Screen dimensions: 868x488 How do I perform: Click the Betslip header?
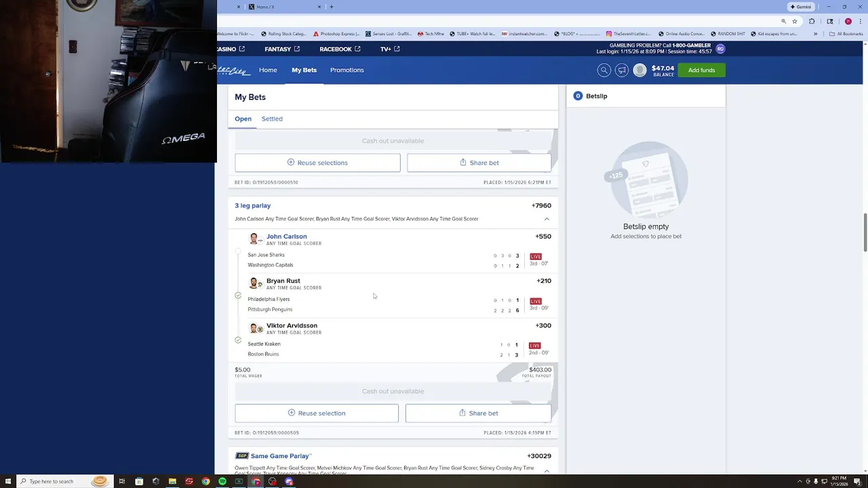pos(646,96)
